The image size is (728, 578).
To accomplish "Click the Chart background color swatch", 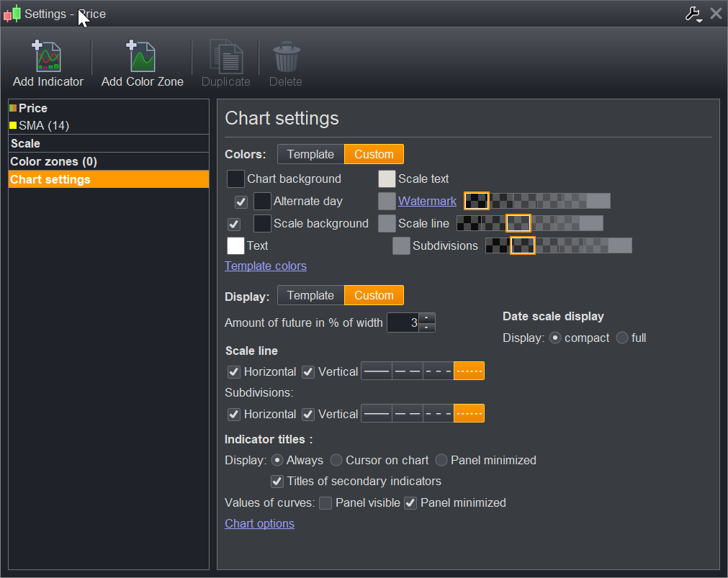I will tap(235, 179).
